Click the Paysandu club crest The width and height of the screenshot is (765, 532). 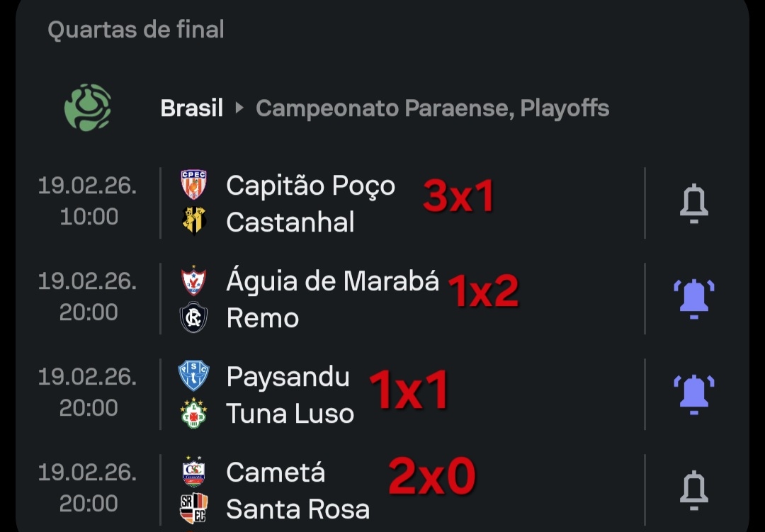(x=194, y=376)
